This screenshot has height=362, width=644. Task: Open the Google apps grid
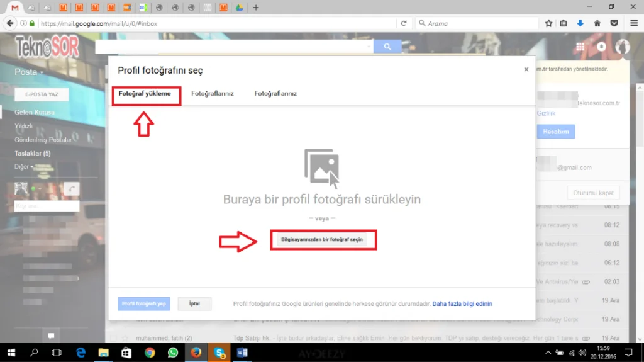pos(580,47)
